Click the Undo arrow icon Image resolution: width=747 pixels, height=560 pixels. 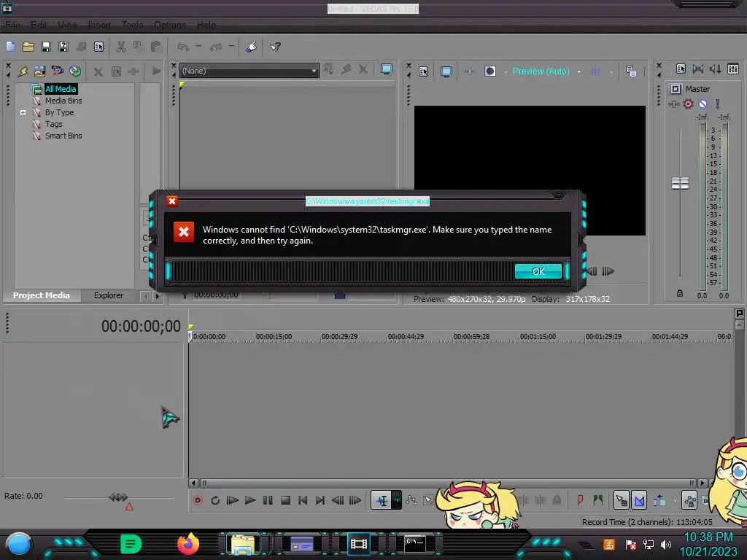[183, 47]
